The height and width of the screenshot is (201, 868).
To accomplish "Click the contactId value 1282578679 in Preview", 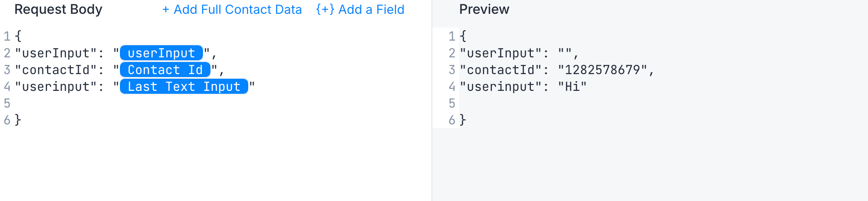I will pos(602,70).
